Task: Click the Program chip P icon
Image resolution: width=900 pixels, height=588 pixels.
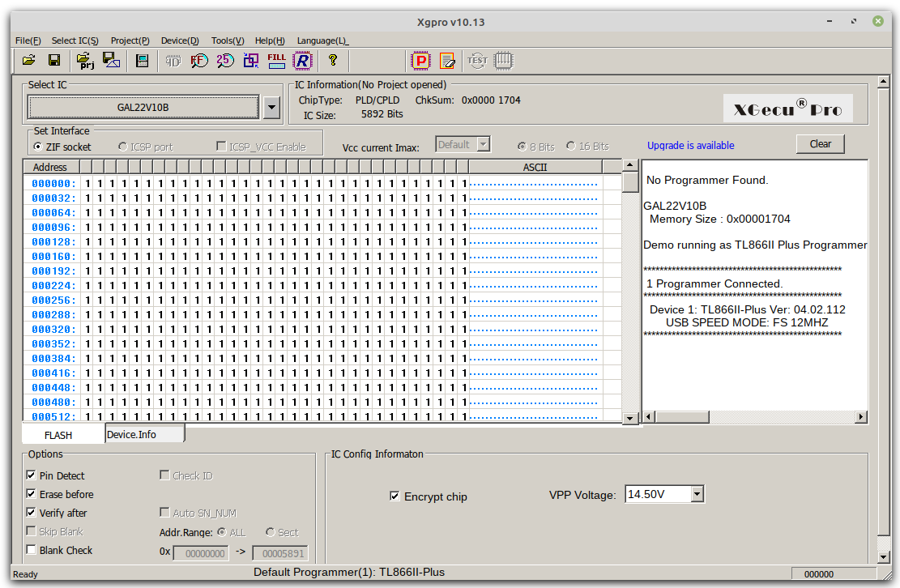Action: click(420, 60)
